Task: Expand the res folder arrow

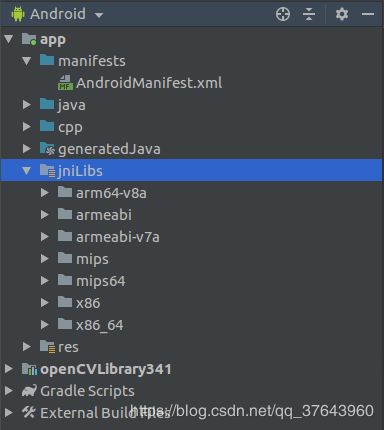Action: click(x=27, y=347)
